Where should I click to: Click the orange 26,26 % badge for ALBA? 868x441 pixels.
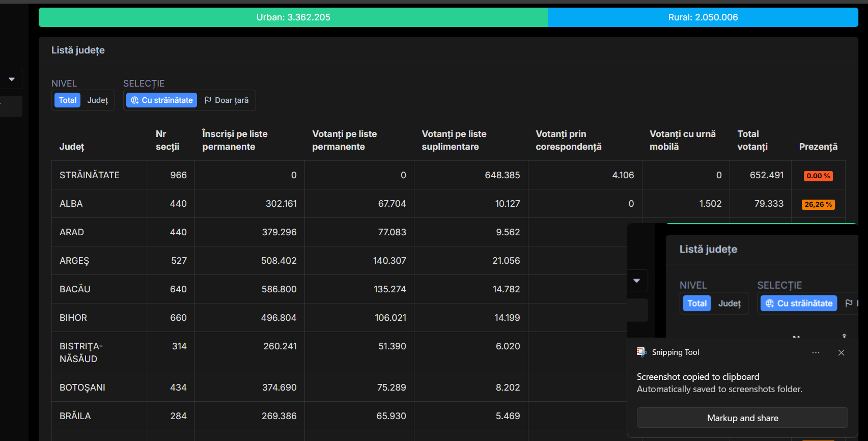pos(818,204)
